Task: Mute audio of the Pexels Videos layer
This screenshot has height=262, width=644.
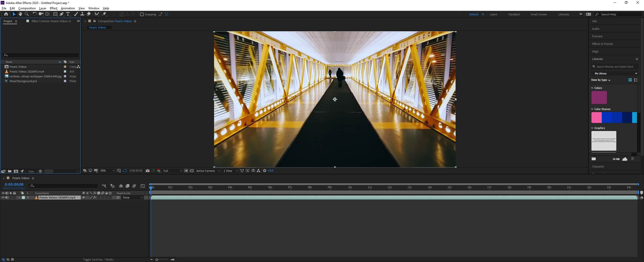Action: [7, 198]
